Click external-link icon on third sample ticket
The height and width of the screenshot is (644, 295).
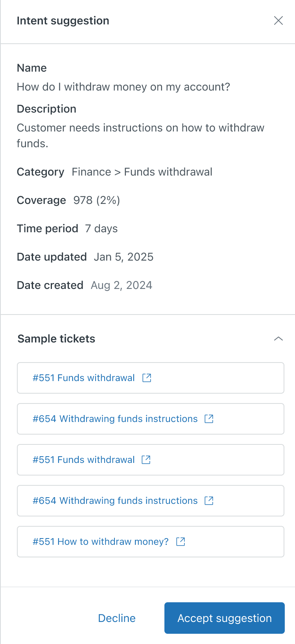pyautogui.click(x=146, y=460)
